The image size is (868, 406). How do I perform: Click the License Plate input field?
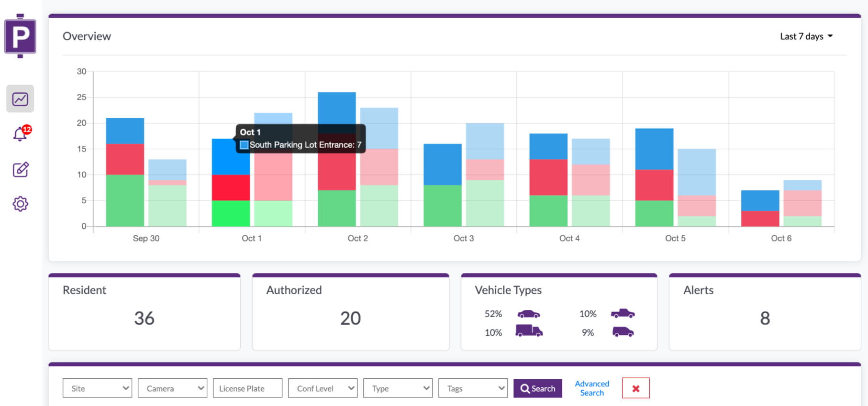click(x=247, y=388)
